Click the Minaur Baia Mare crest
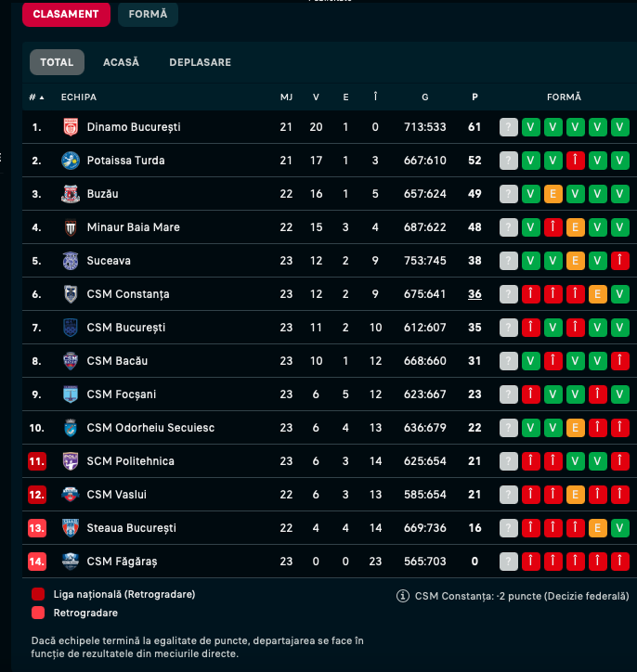 (71, 227)
